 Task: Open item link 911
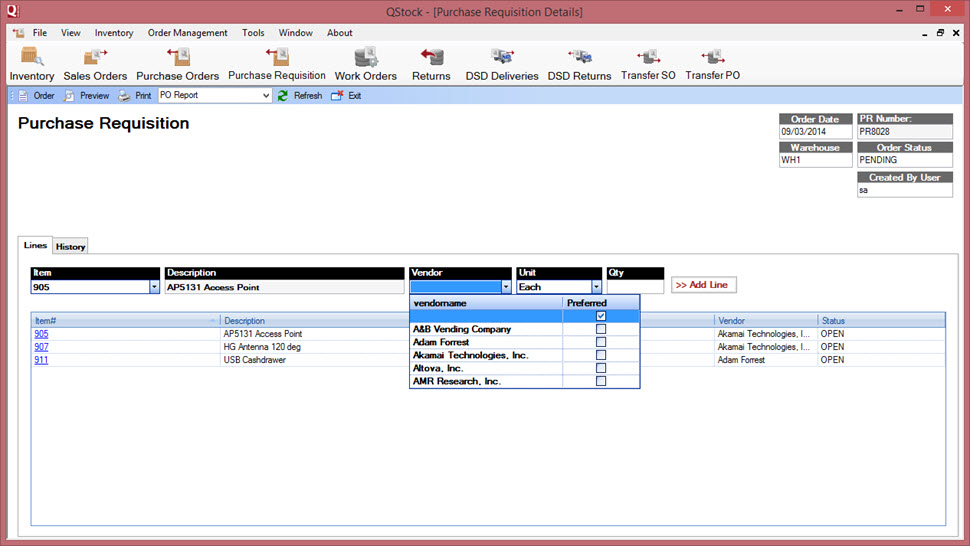(x=41, y=360)
